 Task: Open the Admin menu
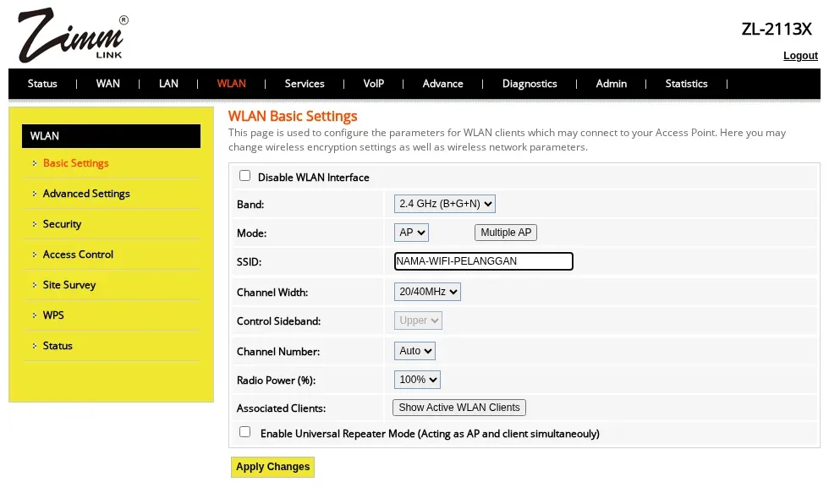611,84
